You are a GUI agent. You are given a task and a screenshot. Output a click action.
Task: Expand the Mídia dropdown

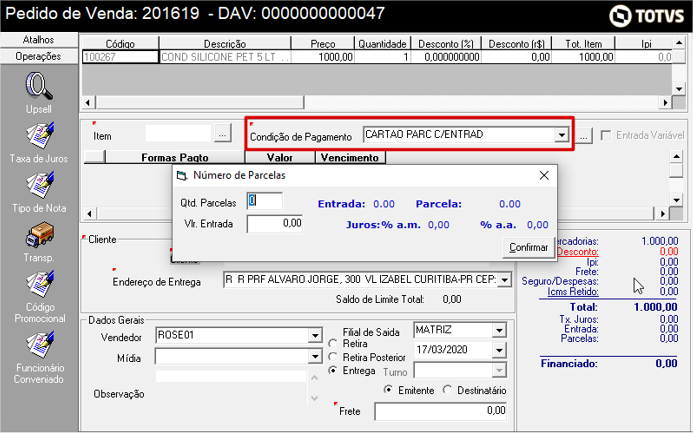pyautogui.click(x=315, y=357)
